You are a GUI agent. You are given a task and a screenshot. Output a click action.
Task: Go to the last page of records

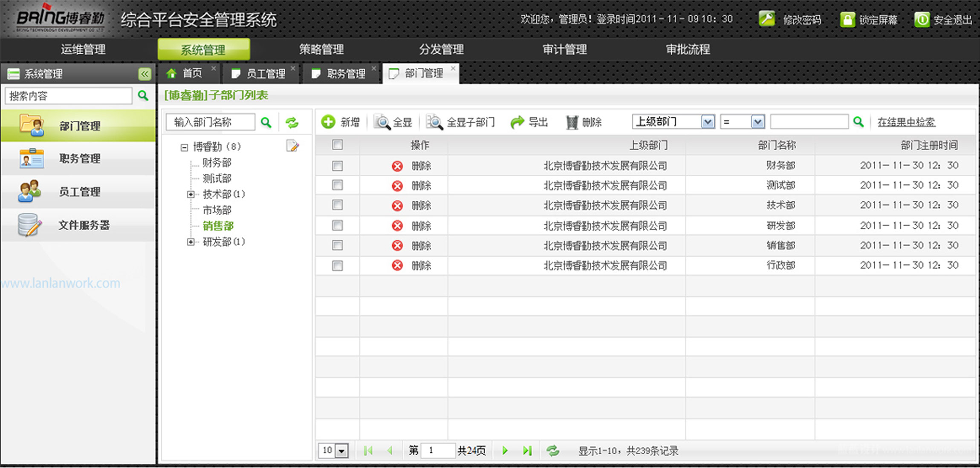[x=527, y=451]
